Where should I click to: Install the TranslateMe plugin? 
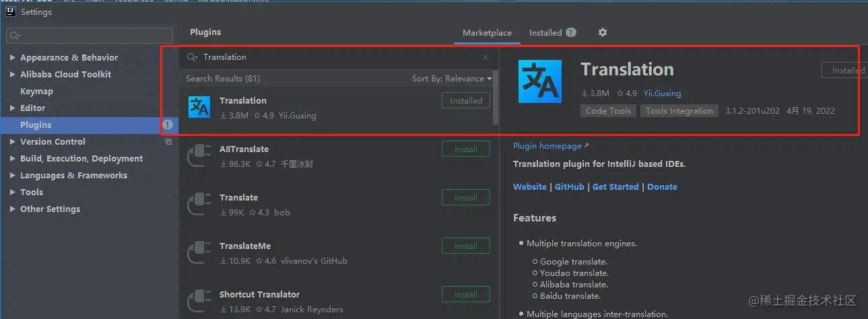[x=466, y=246]
